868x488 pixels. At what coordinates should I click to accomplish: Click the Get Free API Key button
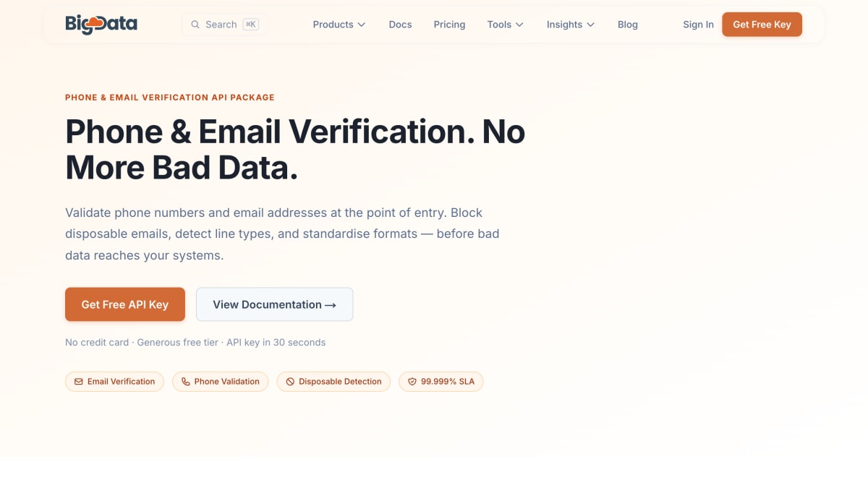point(125,304)
